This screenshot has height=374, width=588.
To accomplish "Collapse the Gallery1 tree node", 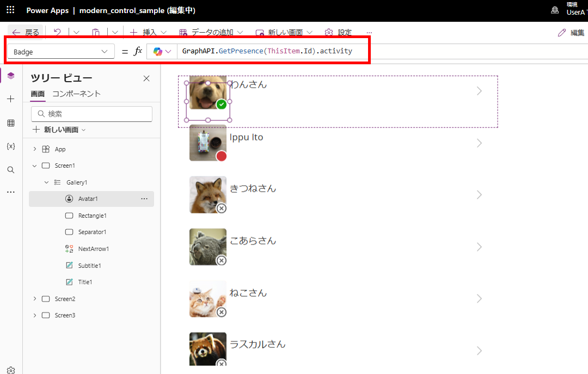I will pyautogui.click(x=46, y=182).
